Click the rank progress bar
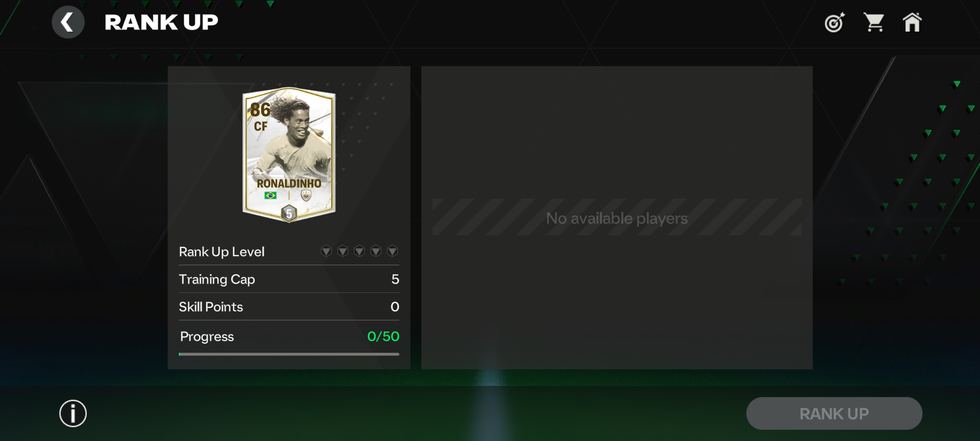This screenshot has height=441, width=980. (x=289, y=354)
